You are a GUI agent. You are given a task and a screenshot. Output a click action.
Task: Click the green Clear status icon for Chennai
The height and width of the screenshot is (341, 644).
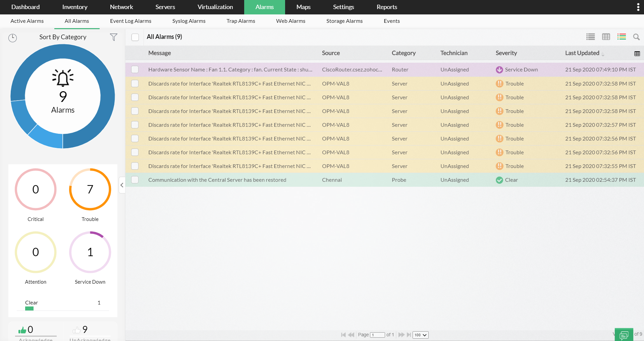499,180
